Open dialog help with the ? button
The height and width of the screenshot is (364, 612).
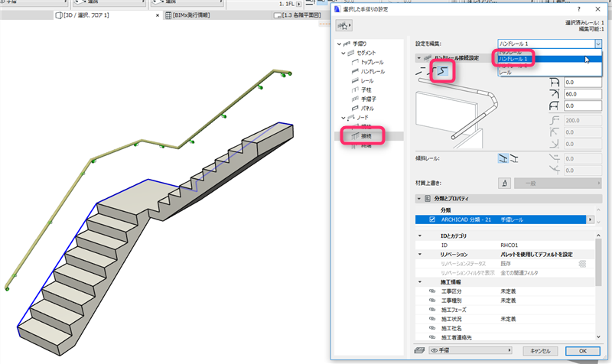click(579, 9)
